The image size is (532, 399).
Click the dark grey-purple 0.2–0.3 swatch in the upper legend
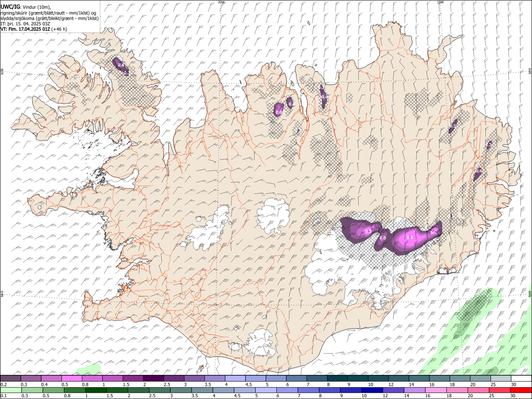coord(10,379)
